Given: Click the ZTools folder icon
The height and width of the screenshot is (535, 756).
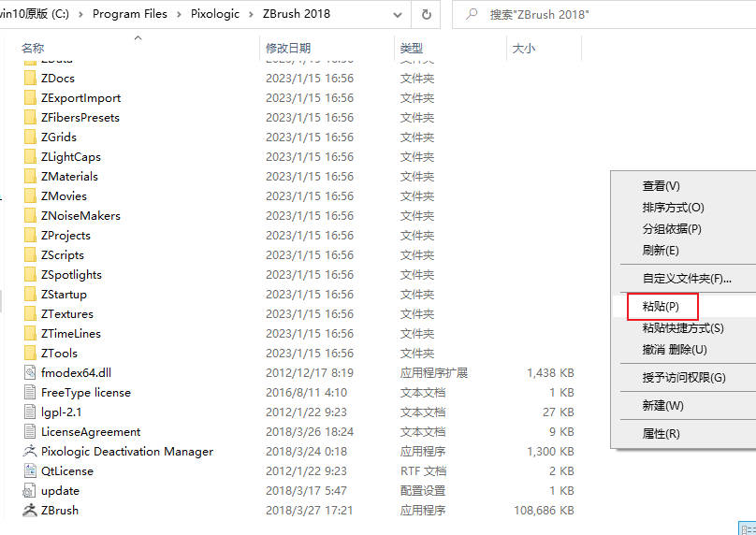Looking at the screenshot, I should 30,354.
